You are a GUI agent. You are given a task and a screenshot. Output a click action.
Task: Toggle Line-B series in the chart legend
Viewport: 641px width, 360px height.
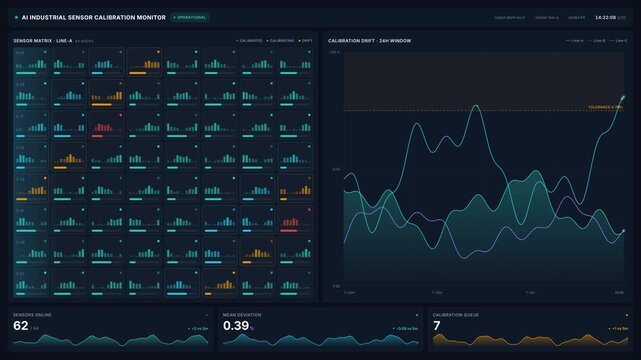(x=596, y=41)
